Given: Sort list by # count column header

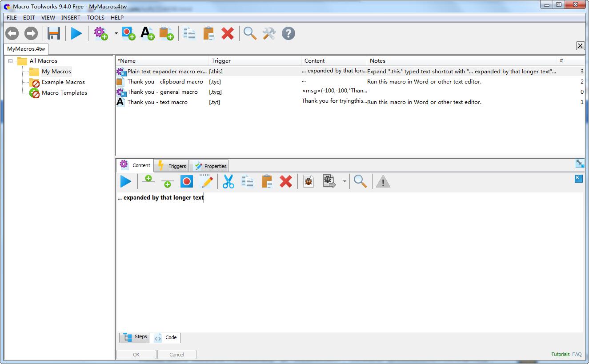Looking at the screenshot, I should pos(571,60).
